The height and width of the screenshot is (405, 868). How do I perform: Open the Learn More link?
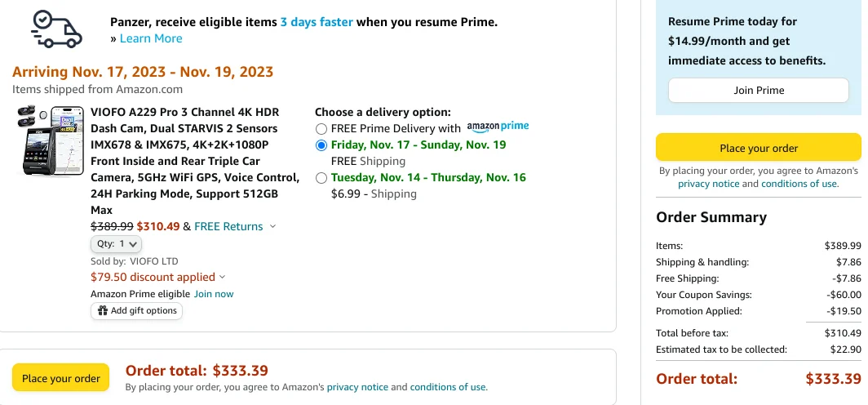(x=151, y=38)
